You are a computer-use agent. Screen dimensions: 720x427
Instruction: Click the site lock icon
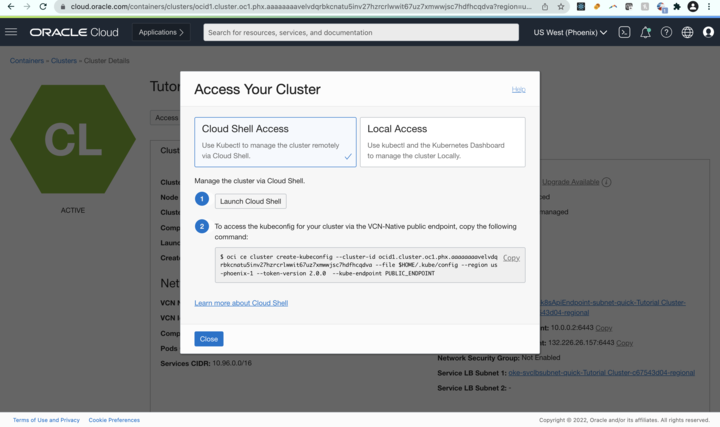(63, 6)
